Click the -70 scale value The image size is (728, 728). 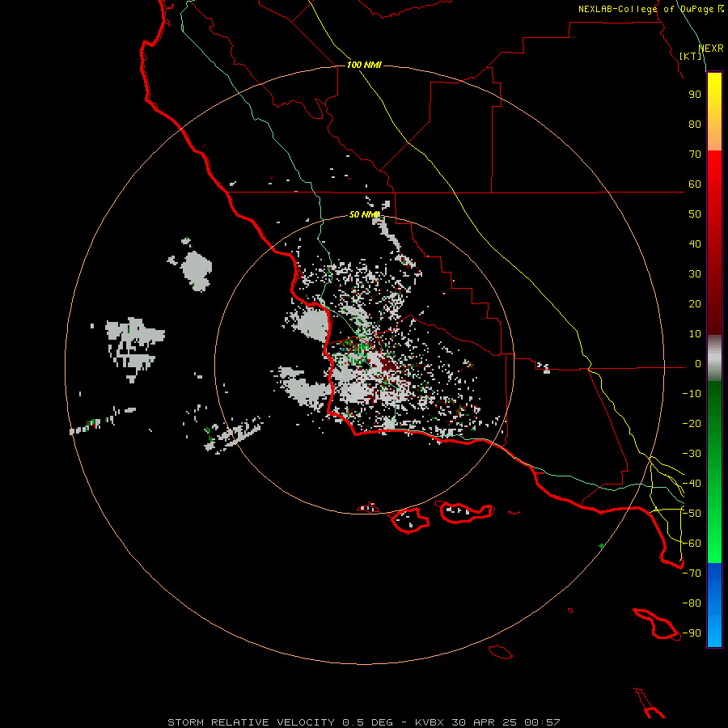click(692, 574)
